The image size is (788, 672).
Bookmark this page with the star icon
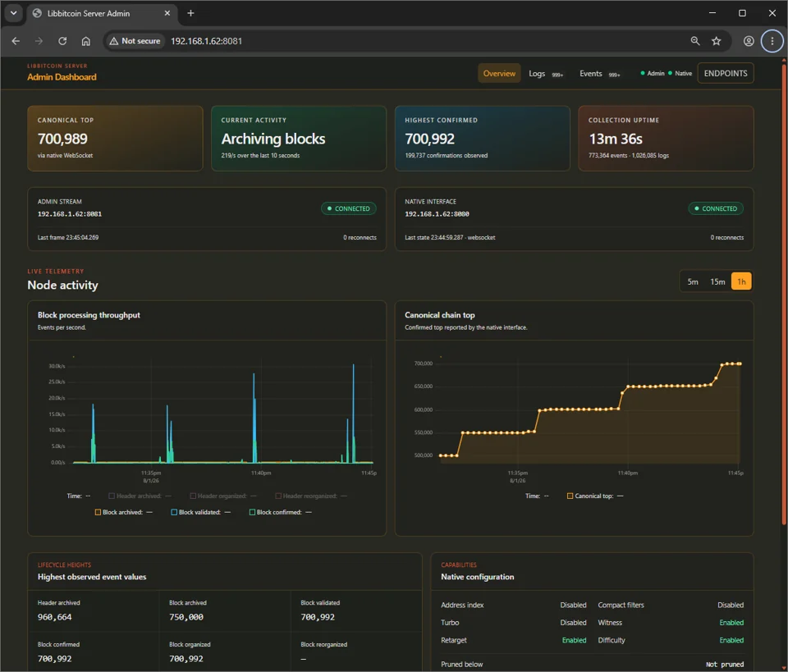coord(716,41)
